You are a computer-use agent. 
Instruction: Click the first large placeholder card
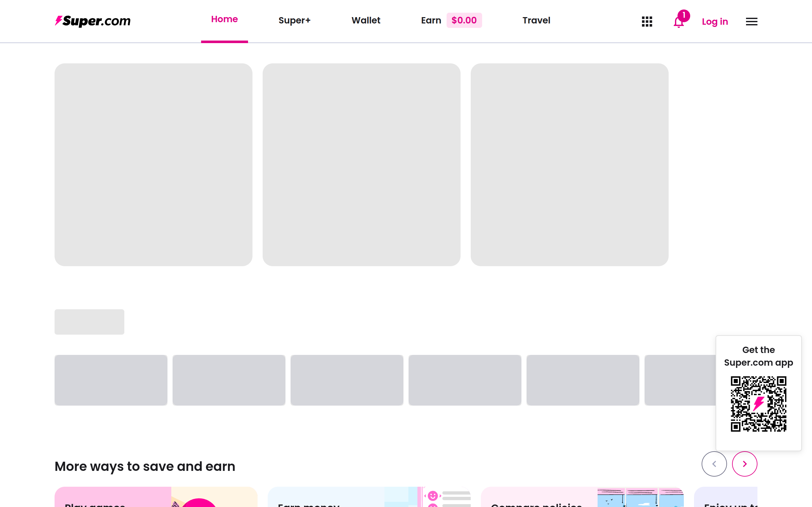pos(153,165)
